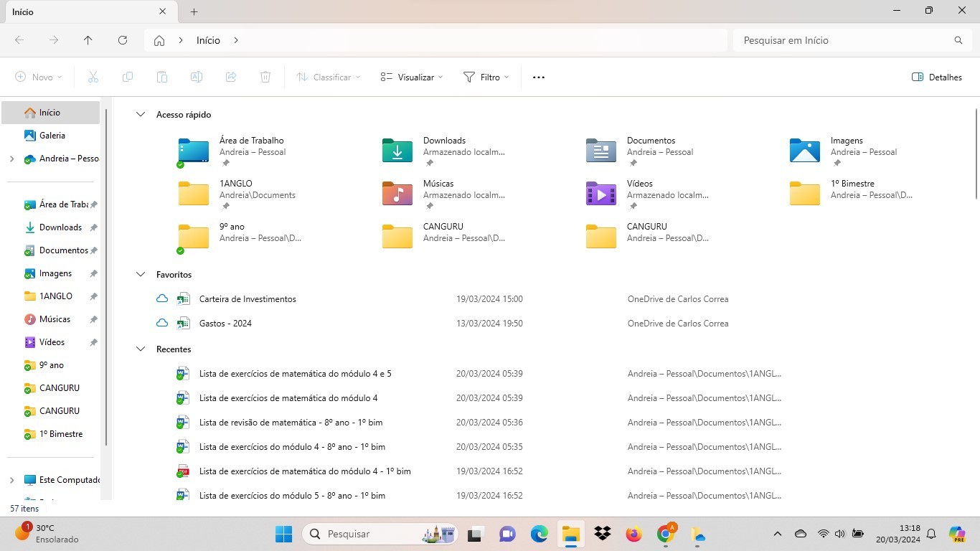The image size is (980, 551).
Task: Open Firefox from the taskbar
Action: pos(633,534)
